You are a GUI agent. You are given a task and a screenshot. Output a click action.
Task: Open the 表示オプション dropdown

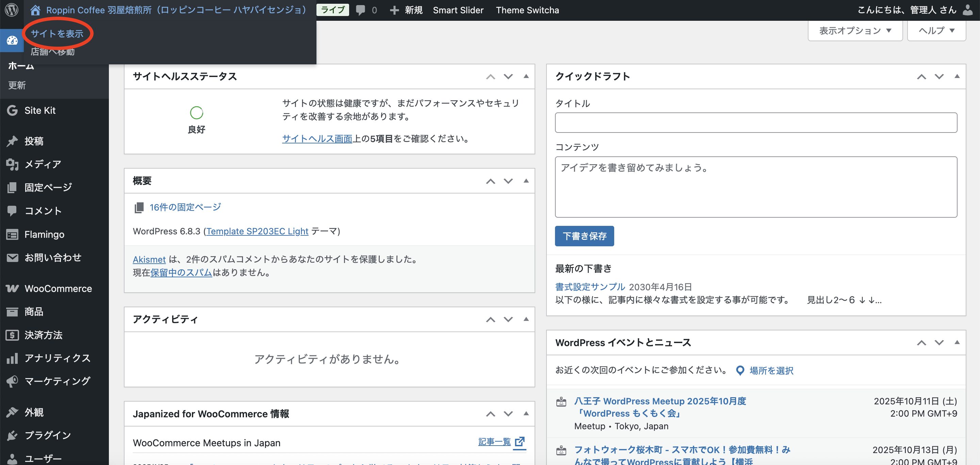click(x=855, y=31)
